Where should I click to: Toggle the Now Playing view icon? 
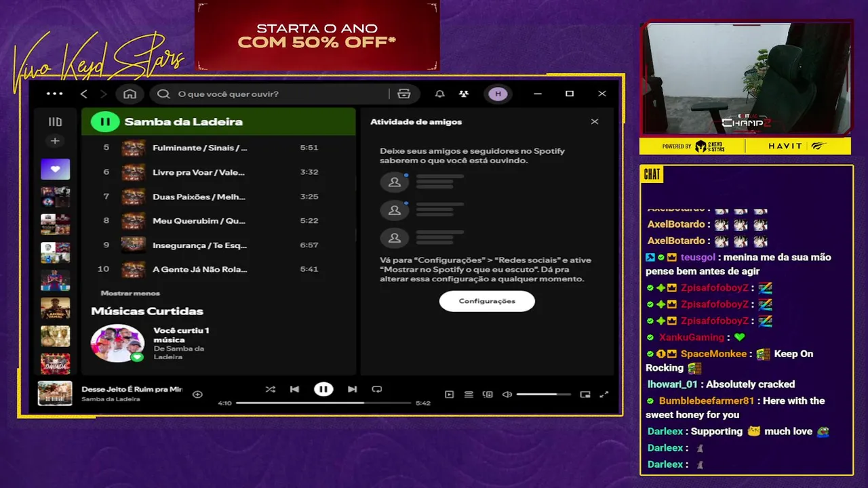coord(449,394)
